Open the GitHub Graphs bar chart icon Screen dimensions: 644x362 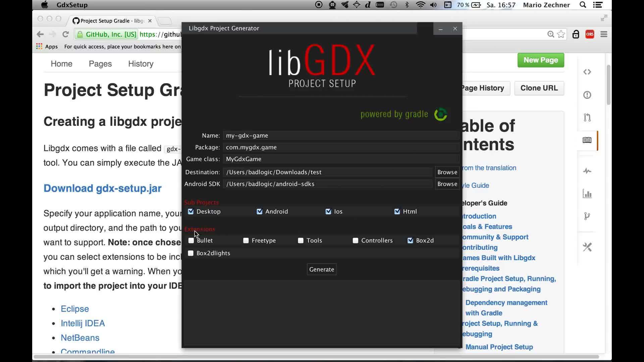[x=587, y=194]
